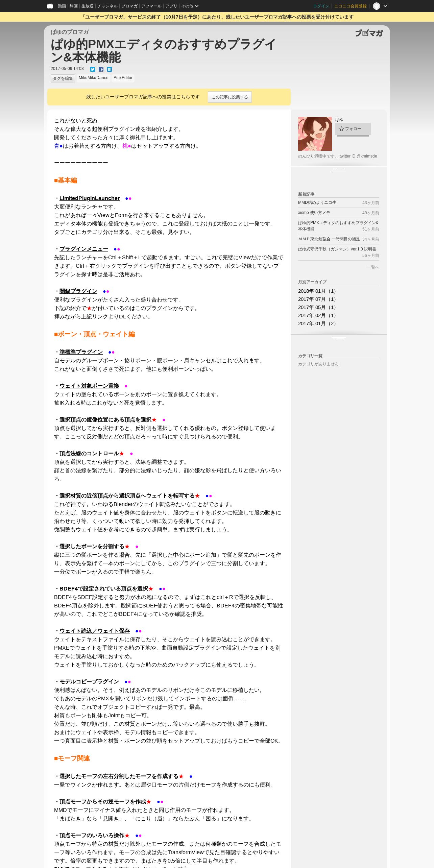The width and height of the screenshot is (434, 868).
Task: Open recent article MMD始めようニコ生
Action: (317, 202)
